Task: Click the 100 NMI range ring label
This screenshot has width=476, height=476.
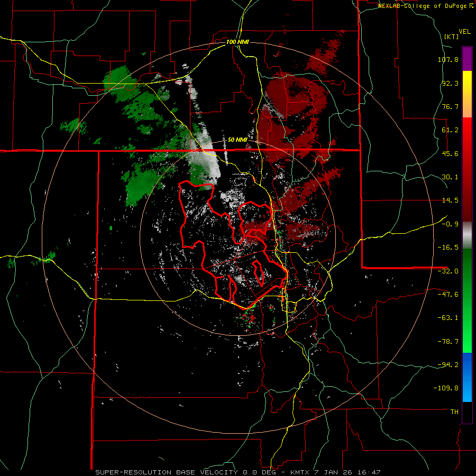Action: coord(237,42)
